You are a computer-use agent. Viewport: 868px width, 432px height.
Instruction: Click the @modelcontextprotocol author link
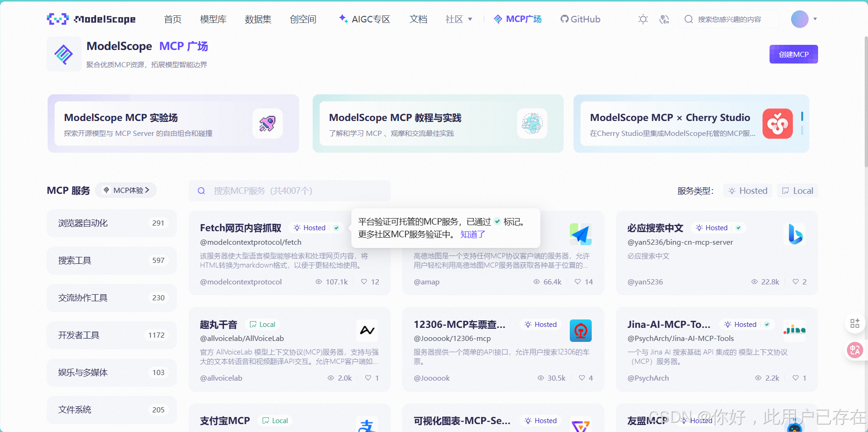click(x=241, y=282)
